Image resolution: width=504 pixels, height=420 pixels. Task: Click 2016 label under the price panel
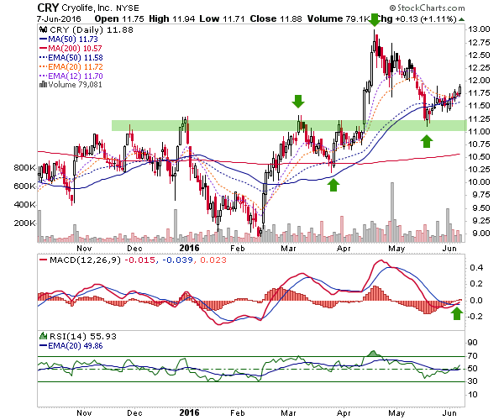pos(189,248)
